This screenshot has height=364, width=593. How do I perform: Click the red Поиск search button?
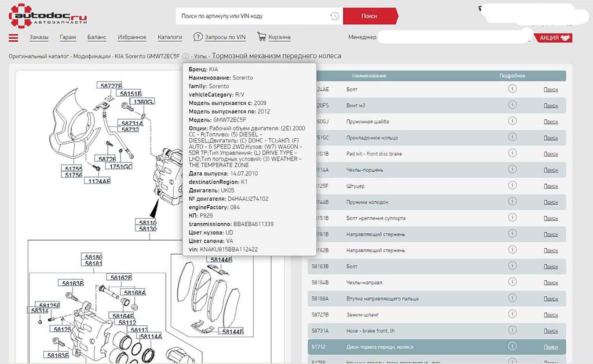[369, 16]
